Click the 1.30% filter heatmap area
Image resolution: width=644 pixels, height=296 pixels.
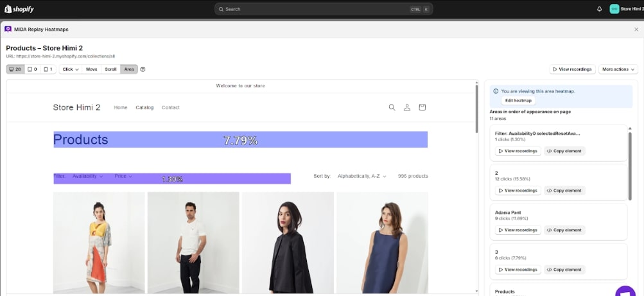172,178
